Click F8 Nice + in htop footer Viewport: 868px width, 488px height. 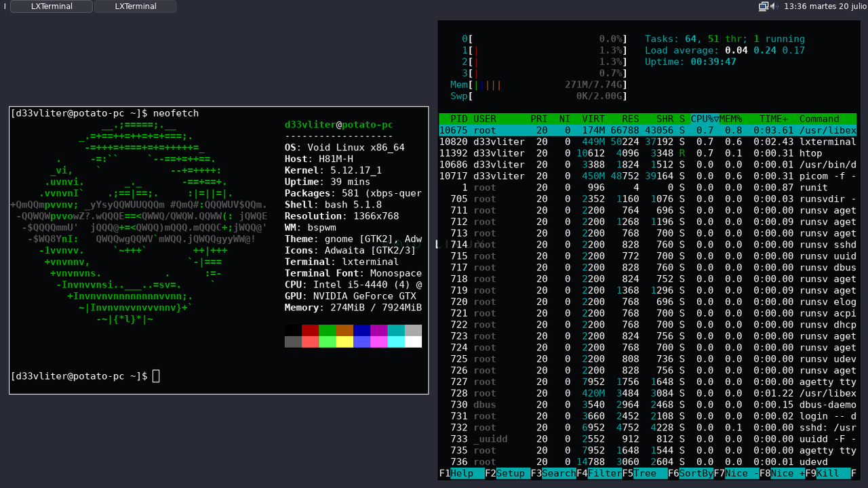tap(782, 473)
